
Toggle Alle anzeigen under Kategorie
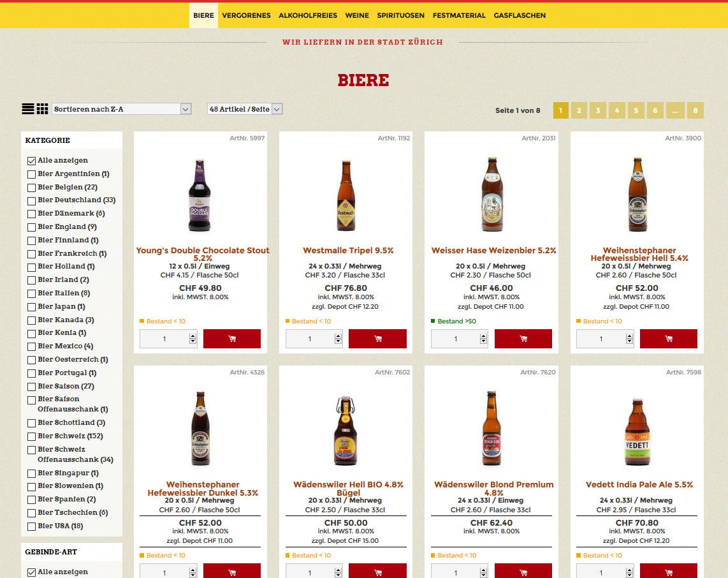pyautogui.click(x=32, y=161)
